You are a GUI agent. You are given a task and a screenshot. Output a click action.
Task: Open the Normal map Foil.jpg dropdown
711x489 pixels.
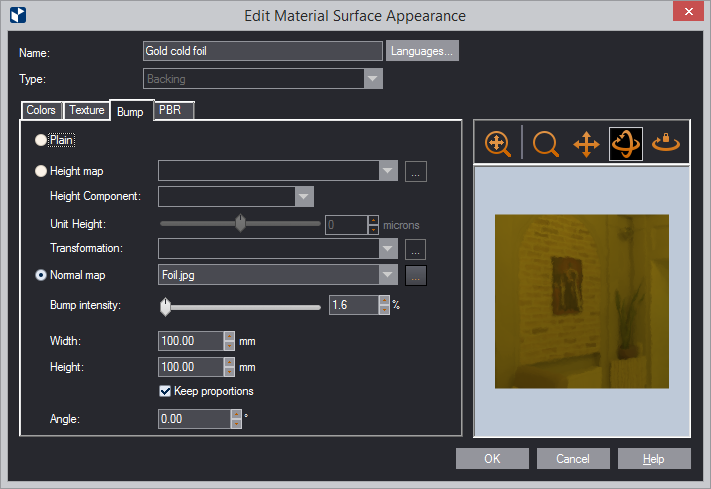click(x=388, y=275)
